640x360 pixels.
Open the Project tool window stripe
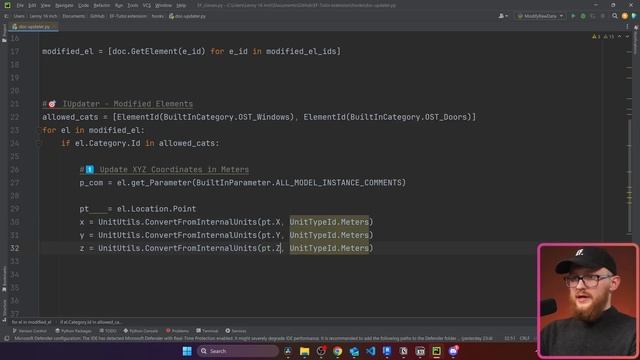[x=4, y=33]
